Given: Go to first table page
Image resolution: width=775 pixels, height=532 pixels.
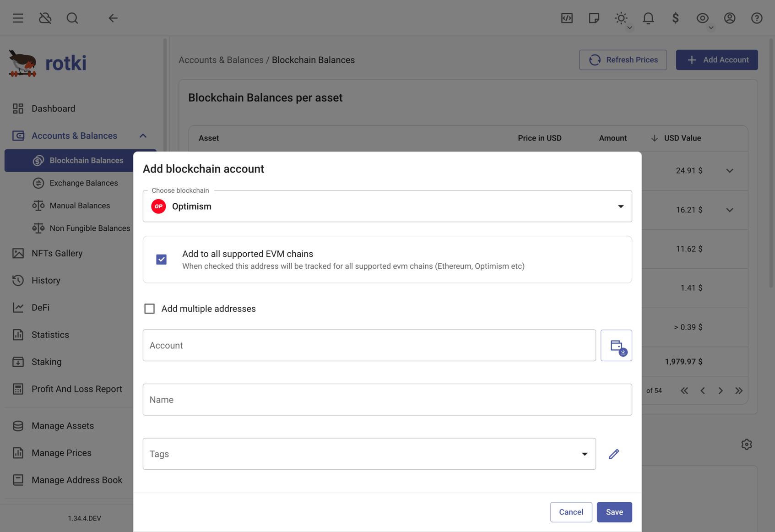Looking at the screenshot, I should click(x=684, y=391).
